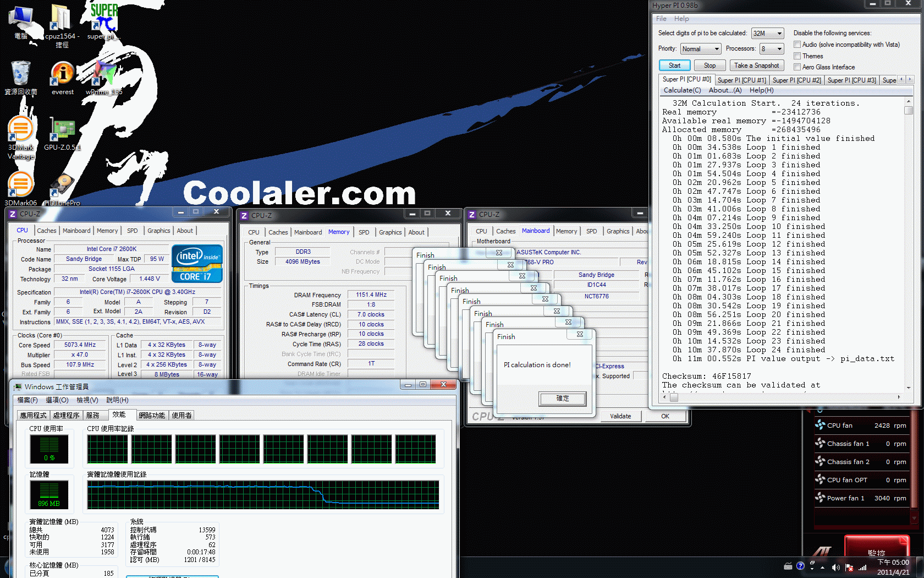This screenshot has height=578, width=924.
Task: Open About...(A) menu in Super PI
Action: 725,90
